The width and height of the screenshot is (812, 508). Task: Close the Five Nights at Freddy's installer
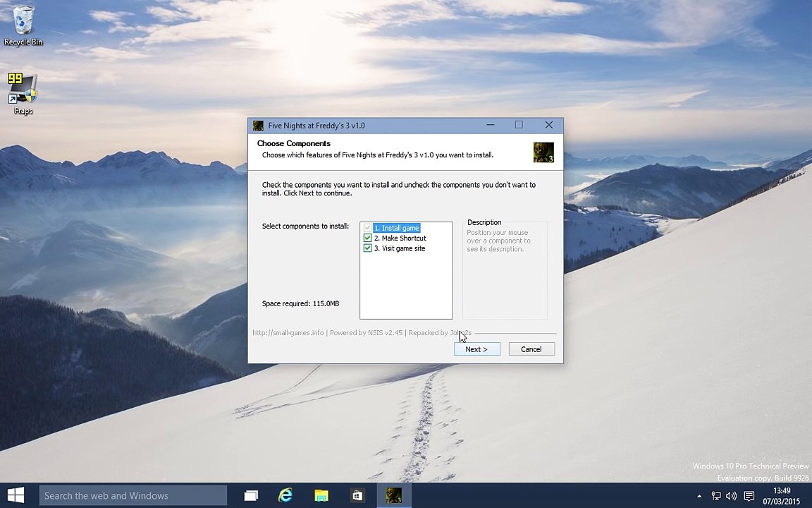549,125
